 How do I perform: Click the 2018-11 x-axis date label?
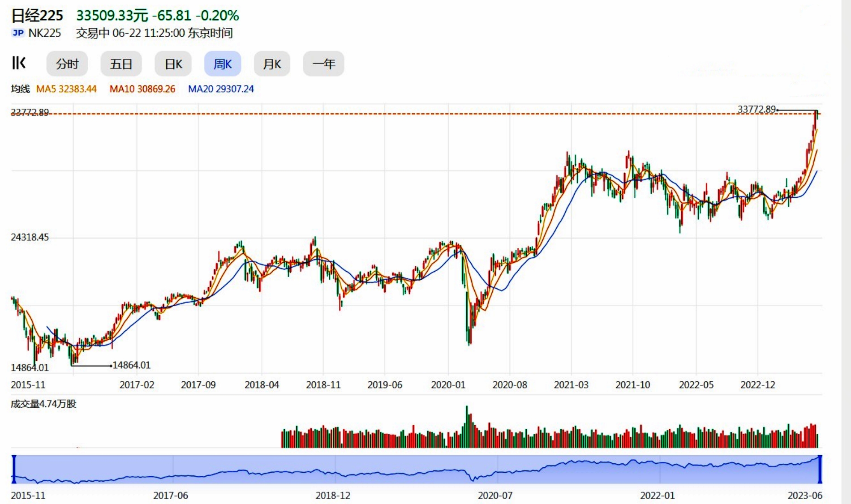(323, 385)
